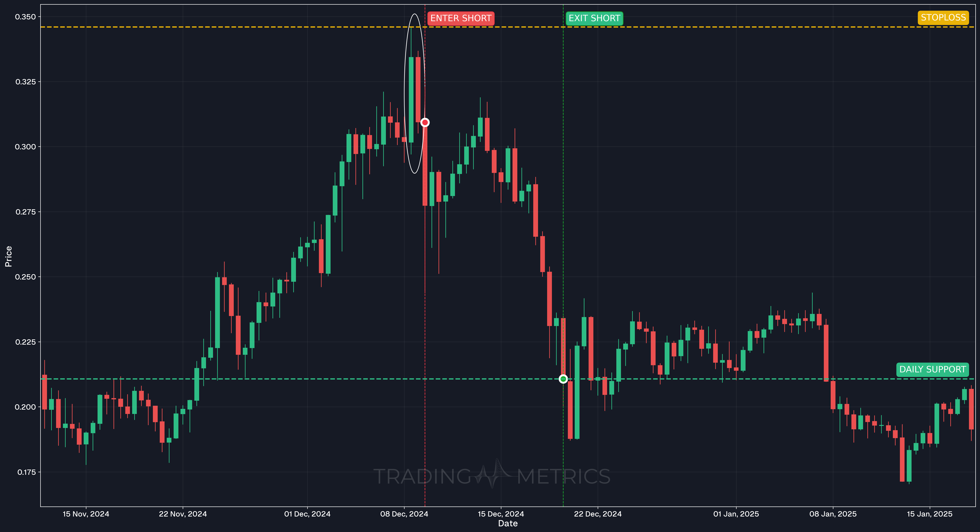The image size is (980, 532).
Task: Select the green short exit marker dot
Action: coord(563,379)
